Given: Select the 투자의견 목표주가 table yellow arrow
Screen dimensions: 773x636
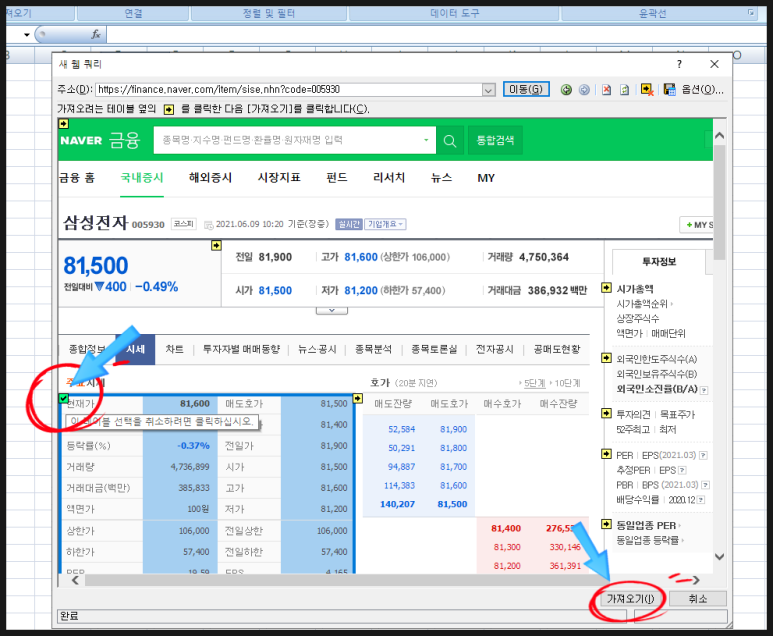Looking at the screenshot, I should [606, 413].
